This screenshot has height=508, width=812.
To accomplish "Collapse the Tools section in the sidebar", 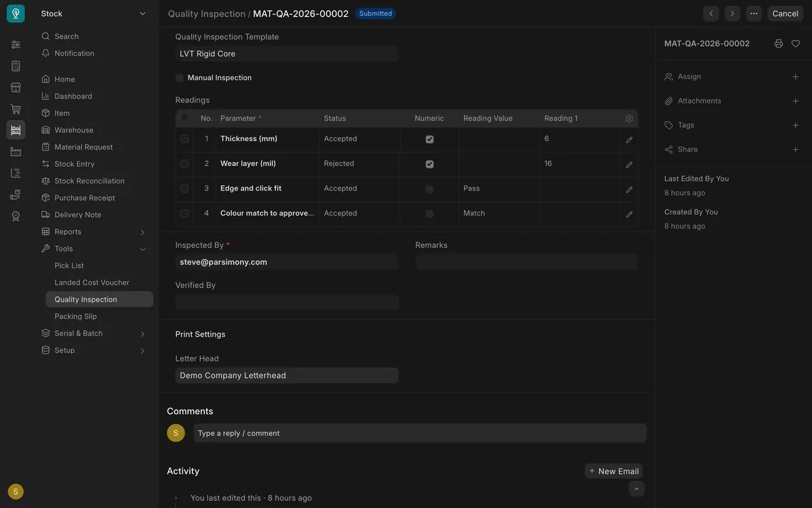I will click(142, 250).
